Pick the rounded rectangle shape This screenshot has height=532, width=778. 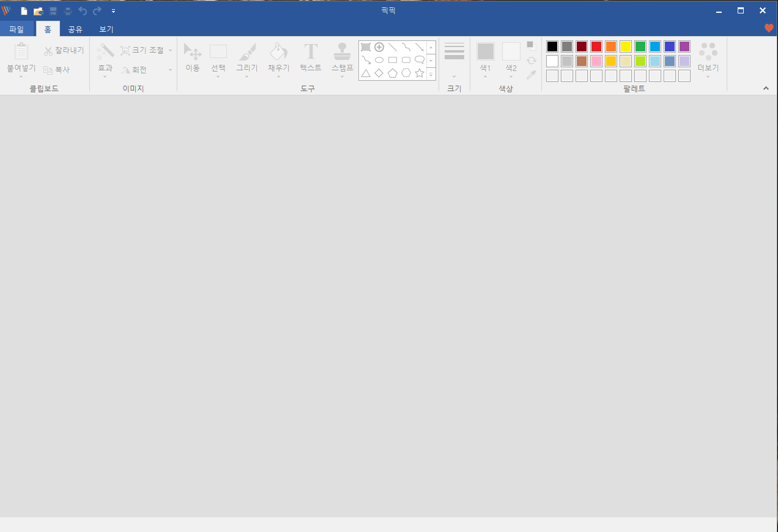(406, 60)
